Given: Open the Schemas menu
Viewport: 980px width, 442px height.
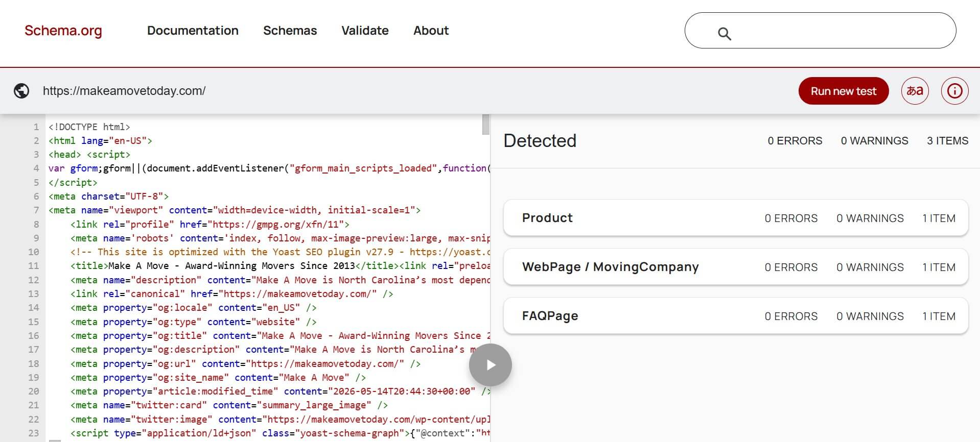Looking at the screenshot, I should pos(290,31).
